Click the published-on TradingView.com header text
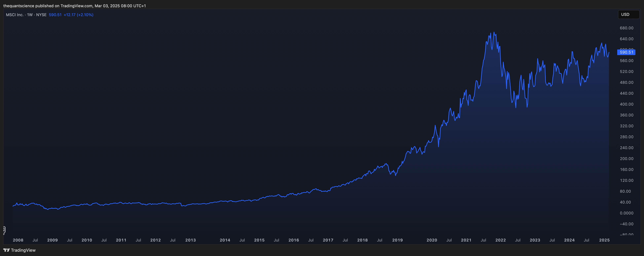Screen dimensions: 644x256 [75, 6]
